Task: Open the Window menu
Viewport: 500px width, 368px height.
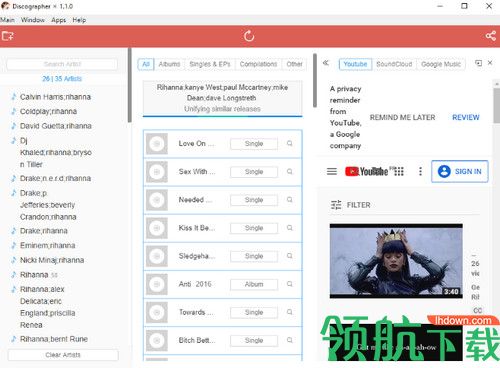Action: (33, 20)
